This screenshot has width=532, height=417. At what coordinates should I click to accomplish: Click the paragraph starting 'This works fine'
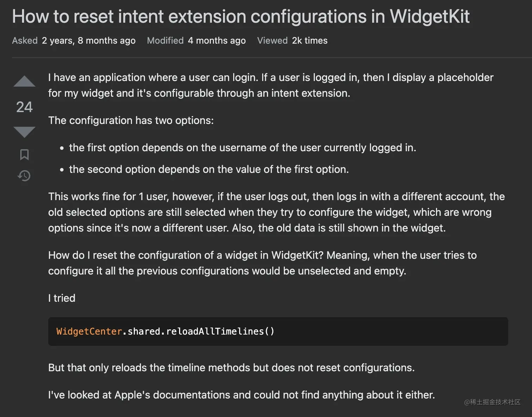pos(277,212)
